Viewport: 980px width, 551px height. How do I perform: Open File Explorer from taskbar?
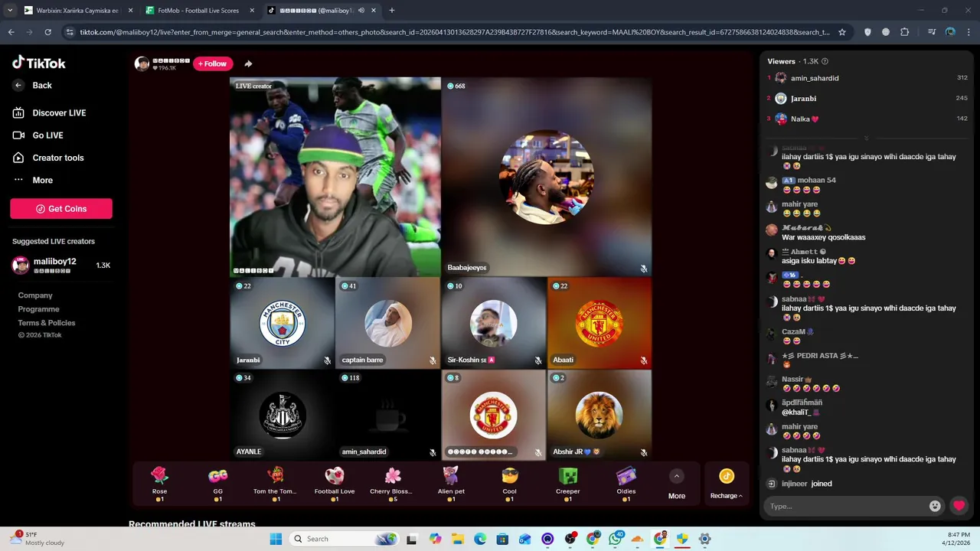coord(458,539)
